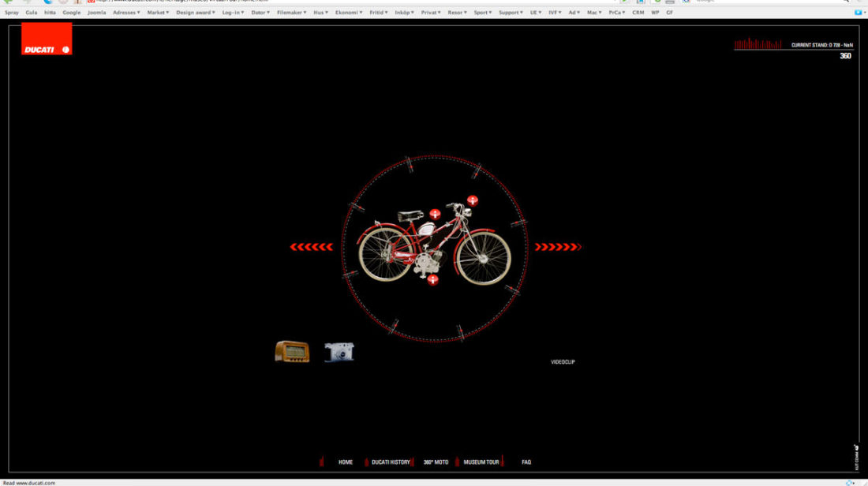Viewport: 868px width, 486px height.
Task: Open the WP bookmark
Action: (655, 12)
